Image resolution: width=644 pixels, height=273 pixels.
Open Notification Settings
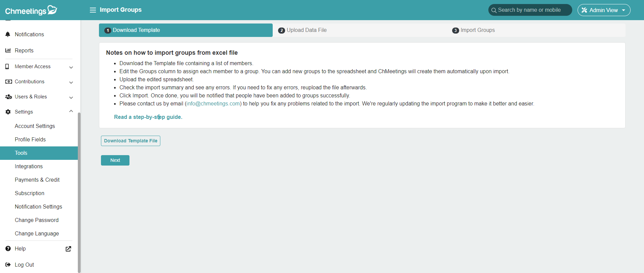click(x=39, y=207)
